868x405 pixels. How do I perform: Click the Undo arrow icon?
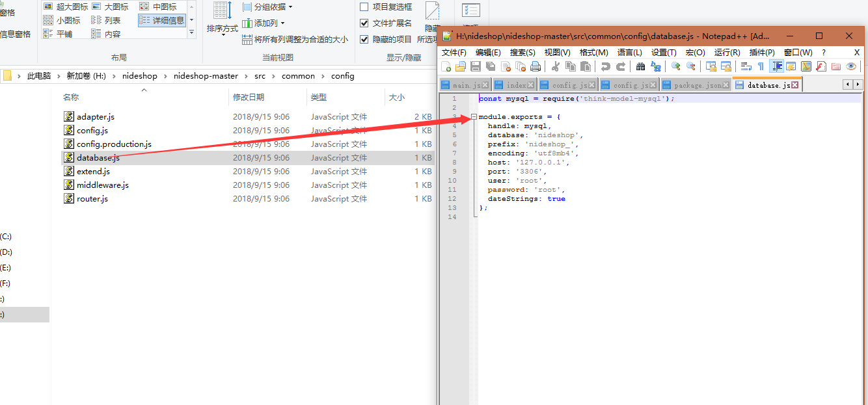(x=606, y=66)
